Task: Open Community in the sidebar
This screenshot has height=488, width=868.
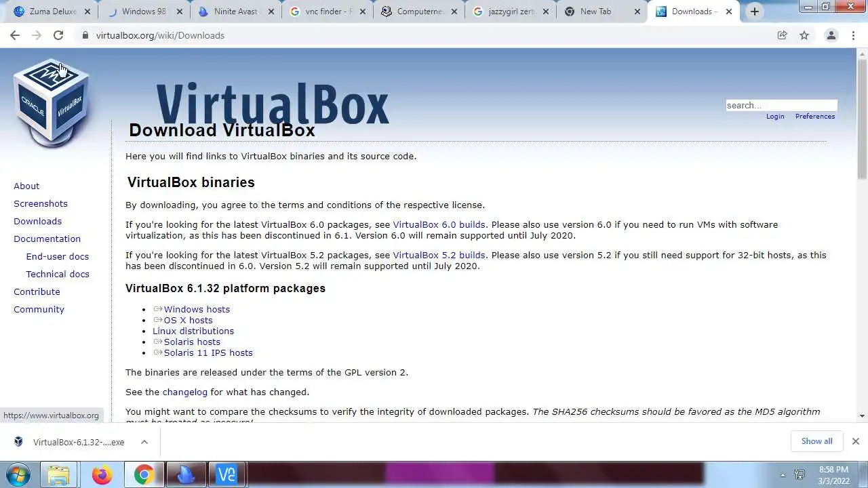Action: 39,309
